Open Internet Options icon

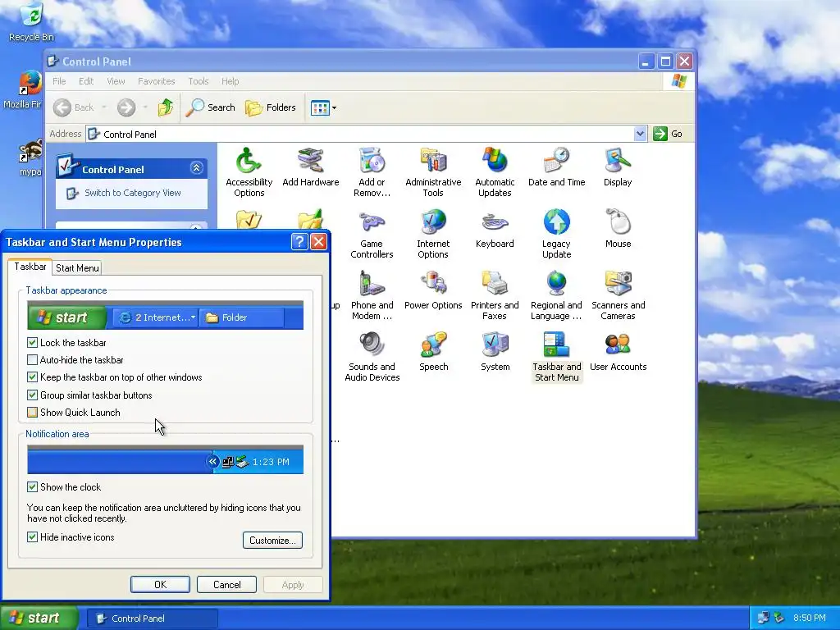[433, 234]
